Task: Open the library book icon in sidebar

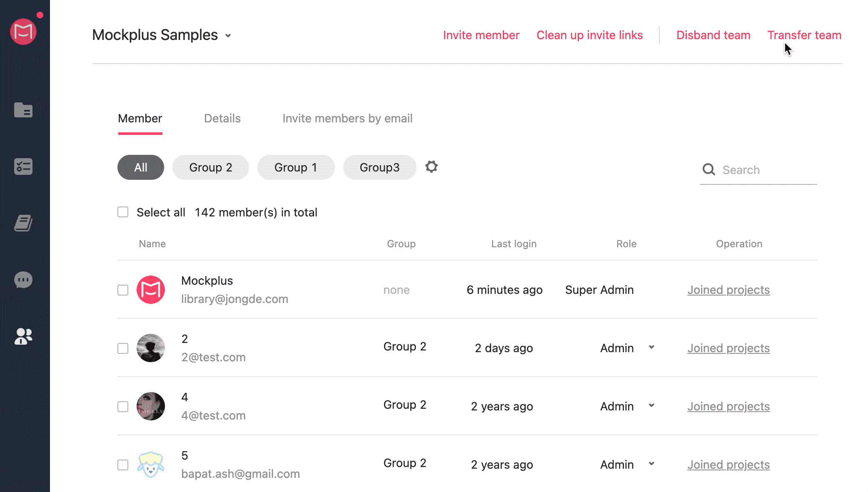Action: tap(23, 223)
